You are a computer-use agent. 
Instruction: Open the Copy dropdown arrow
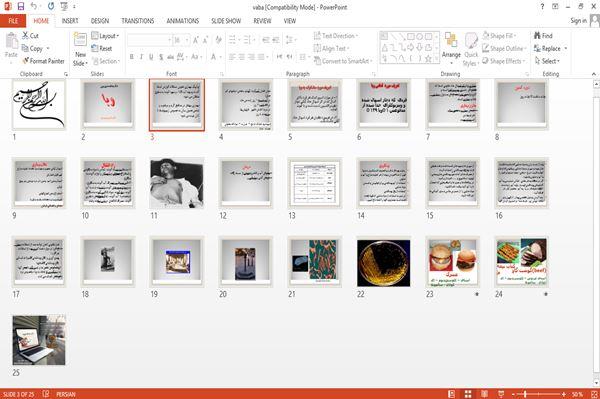point(48,49)
